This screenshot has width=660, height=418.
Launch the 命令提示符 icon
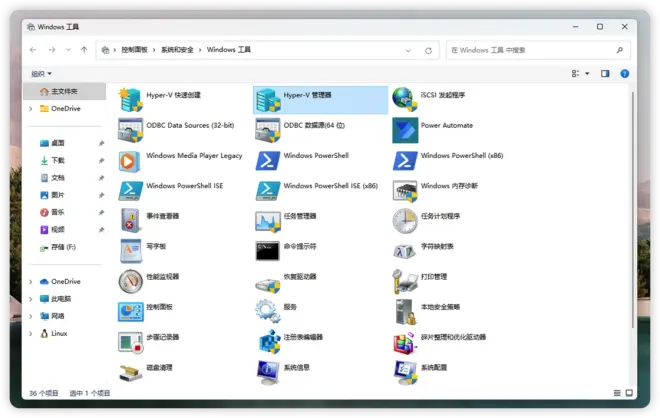point(268,251)
